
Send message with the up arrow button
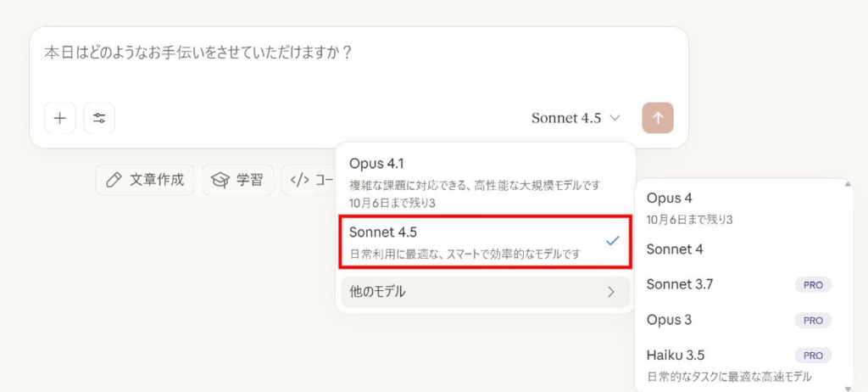(x=658, y=118)
